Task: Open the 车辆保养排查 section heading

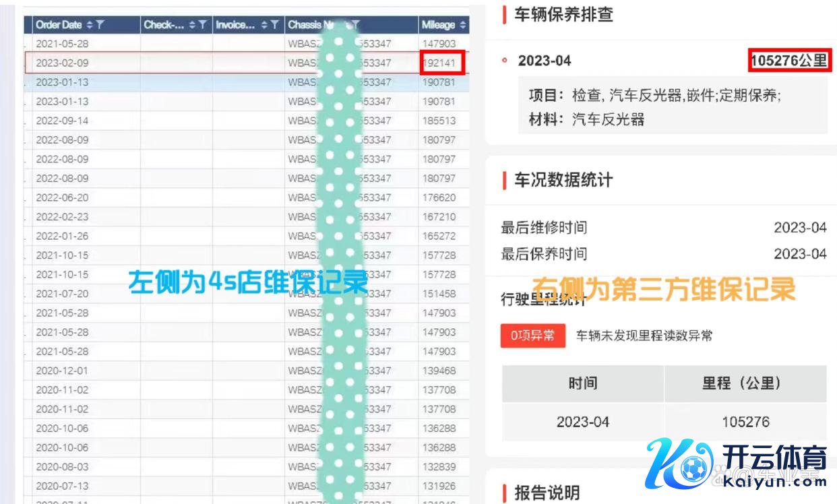Action: tap(563, 15)
